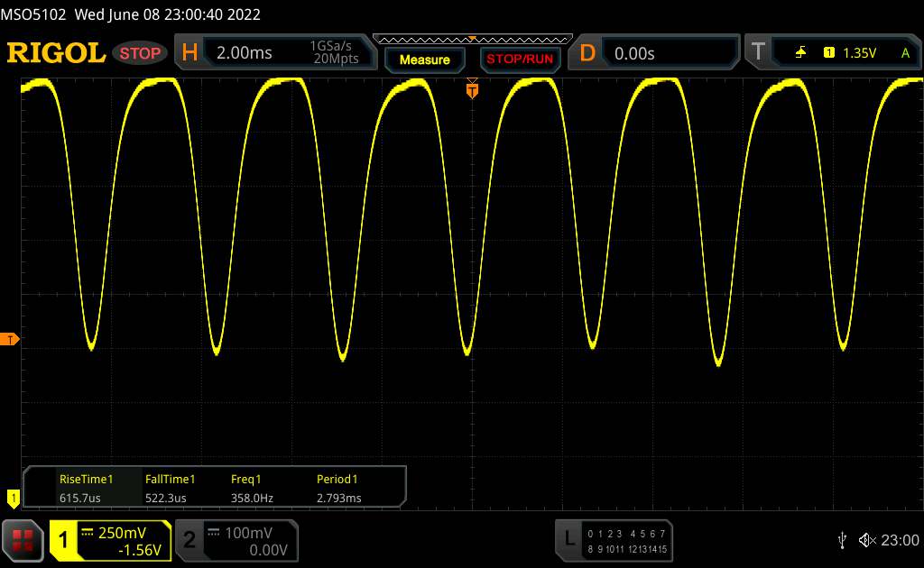Enable channel 2 showing 100mV
The image size is (924, 568).
(x=235, y=540)
